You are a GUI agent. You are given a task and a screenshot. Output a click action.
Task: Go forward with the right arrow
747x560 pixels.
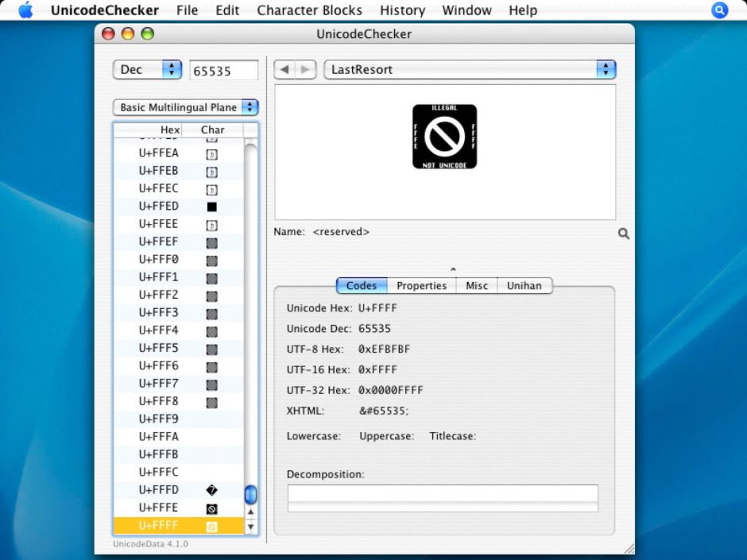point(305,70)
